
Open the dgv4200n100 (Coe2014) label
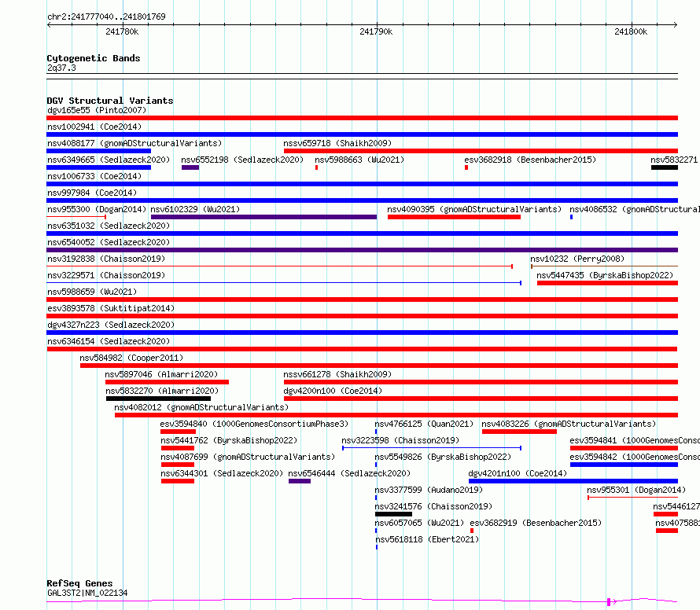pos(333,391)
